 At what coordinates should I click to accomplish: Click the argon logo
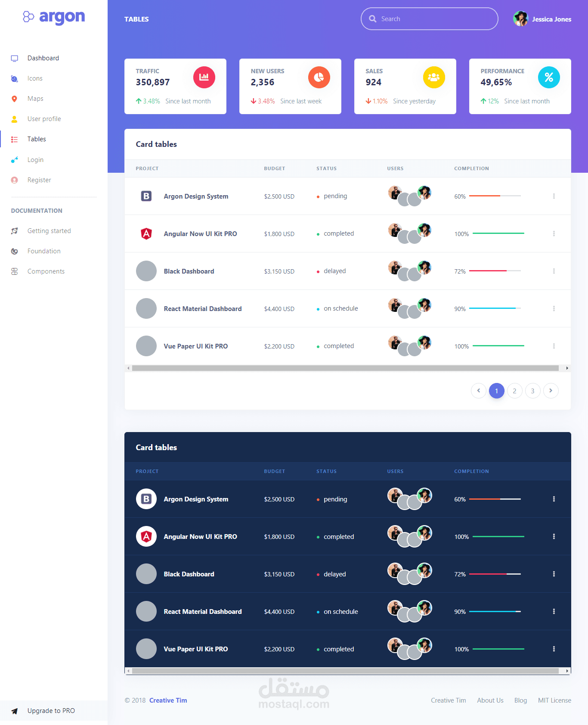coord(54,17)
